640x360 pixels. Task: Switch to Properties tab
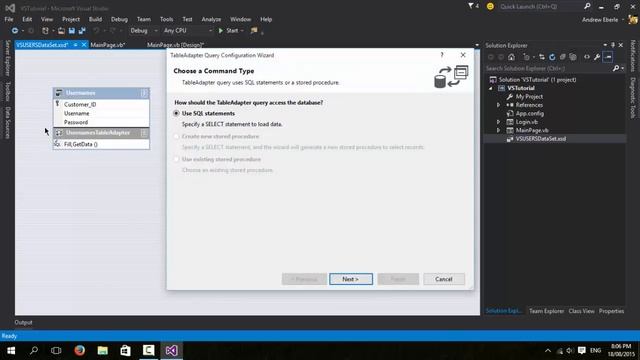pos(611,311)
